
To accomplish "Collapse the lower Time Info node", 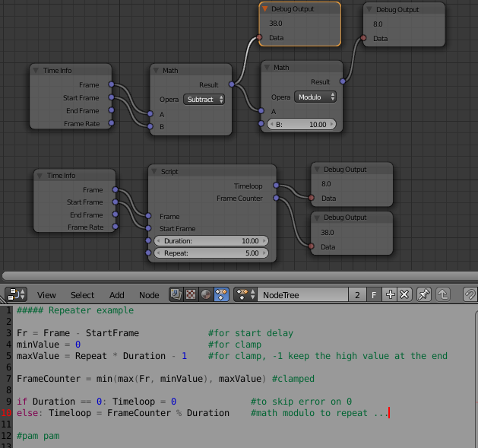I will (x=40, y=176).
